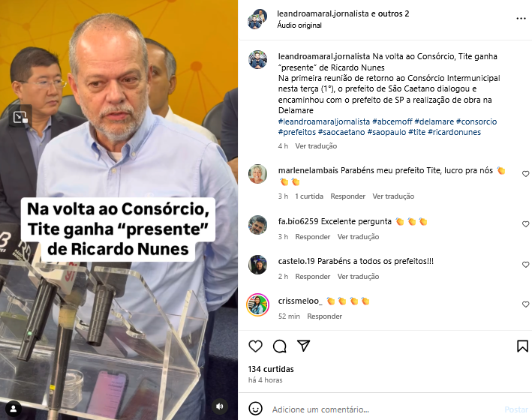Show tagged people icon on video
The width and height of the screenshot is (532, 420).
[x=14, y=409]
